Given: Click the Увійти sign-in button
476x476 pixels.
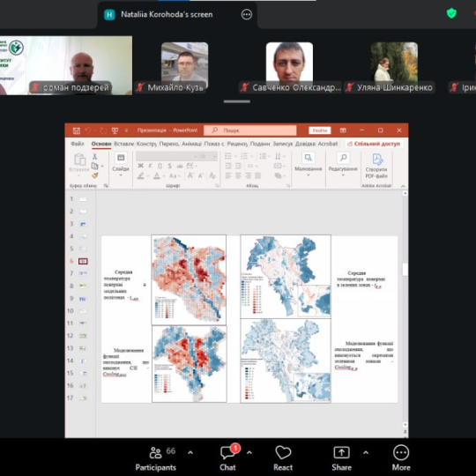Looking at the screenshot, I should point(320,130).
